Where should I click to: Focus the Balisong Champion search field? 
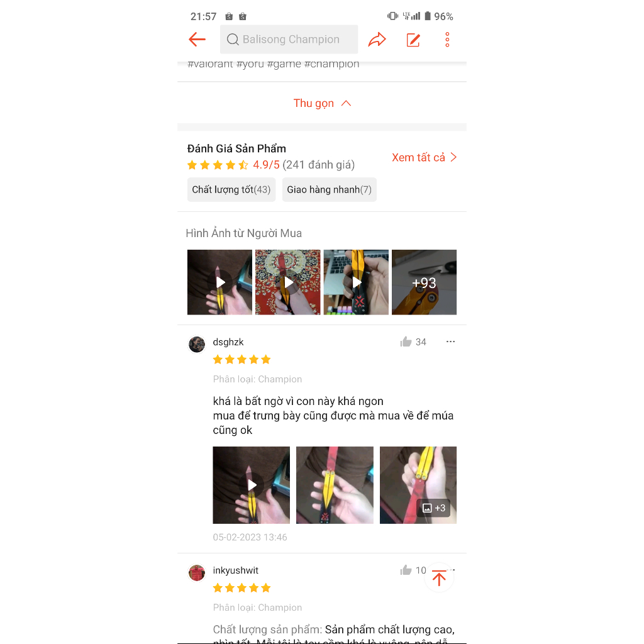click(x=289, y=40)
